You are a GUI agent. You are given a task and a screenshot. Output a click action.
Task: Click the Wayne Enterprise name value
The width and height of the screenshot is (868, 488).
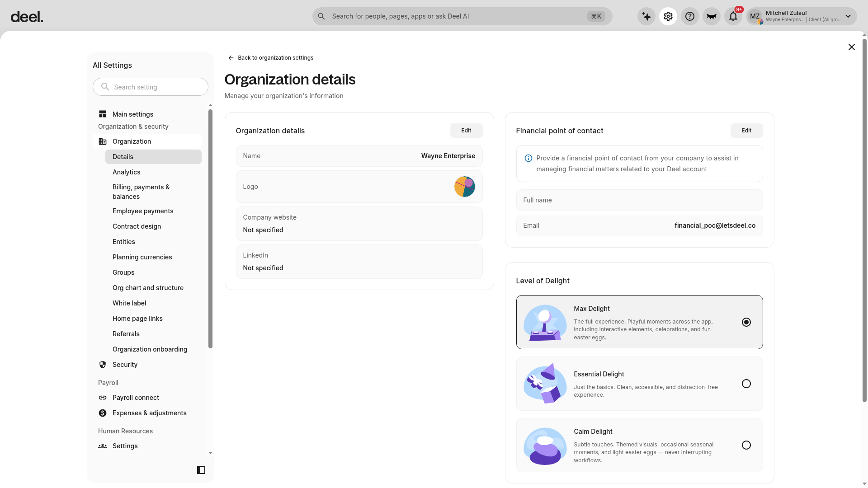point(448,156)
